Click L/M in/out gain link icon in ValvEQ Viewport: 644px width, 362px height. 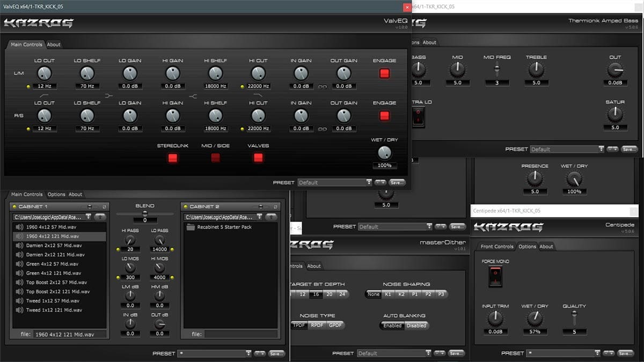322,86
